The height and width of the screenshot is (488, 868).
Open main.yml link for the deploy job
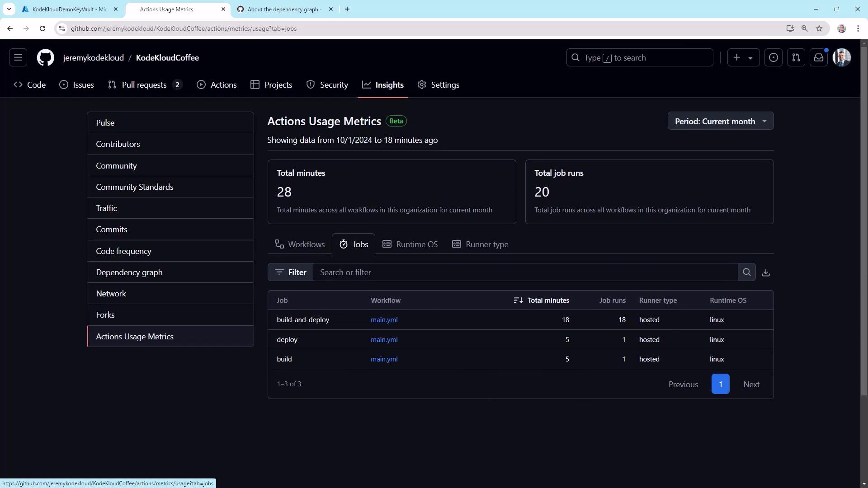(384, 340)
